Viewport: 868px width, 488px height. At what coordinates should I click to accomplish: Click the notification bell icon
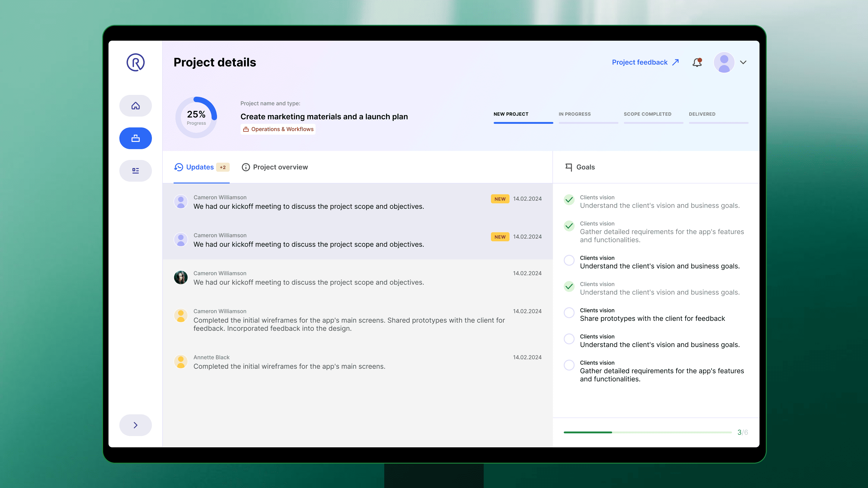coord(697,62)
